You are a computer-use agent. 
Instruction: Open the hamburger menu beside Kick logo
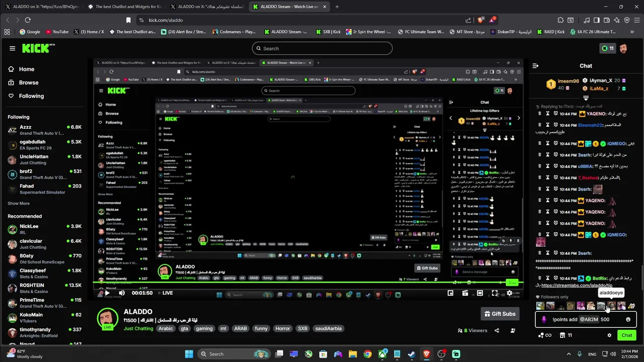12,48
